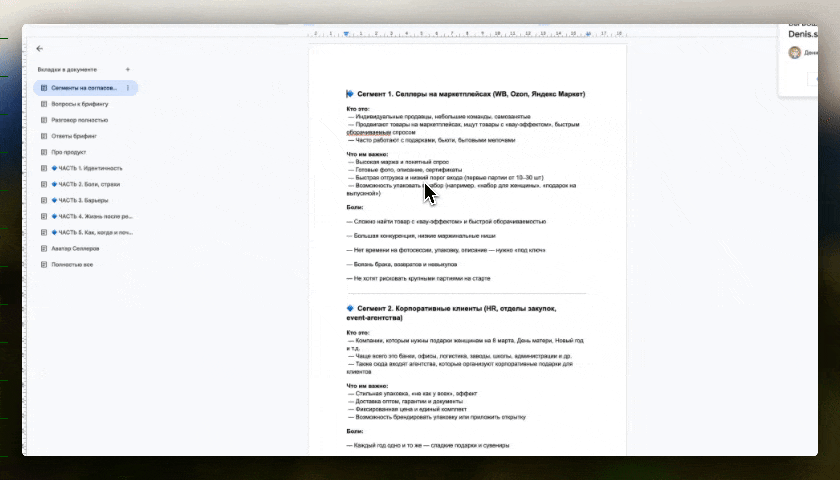
Task: Click the page icon next to Ответы брифинг
Action: point(44,136)
